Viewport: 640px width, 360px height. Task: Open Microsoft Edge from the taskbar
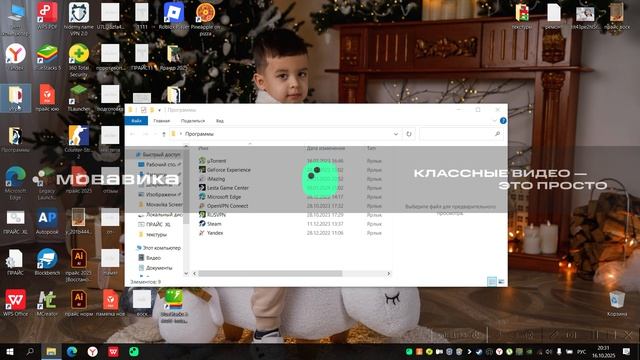(72, 351)
